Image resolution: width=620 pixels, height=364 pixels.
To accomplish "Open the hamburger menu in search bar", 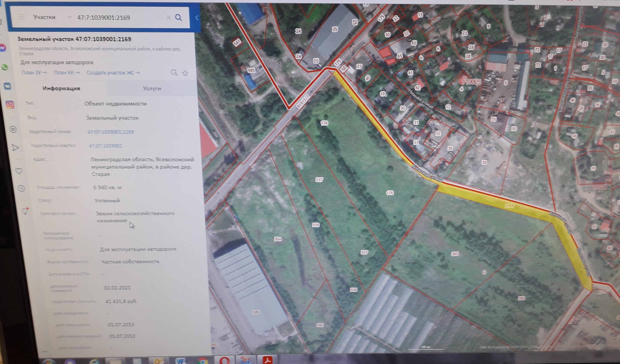I will click(21, 17).
